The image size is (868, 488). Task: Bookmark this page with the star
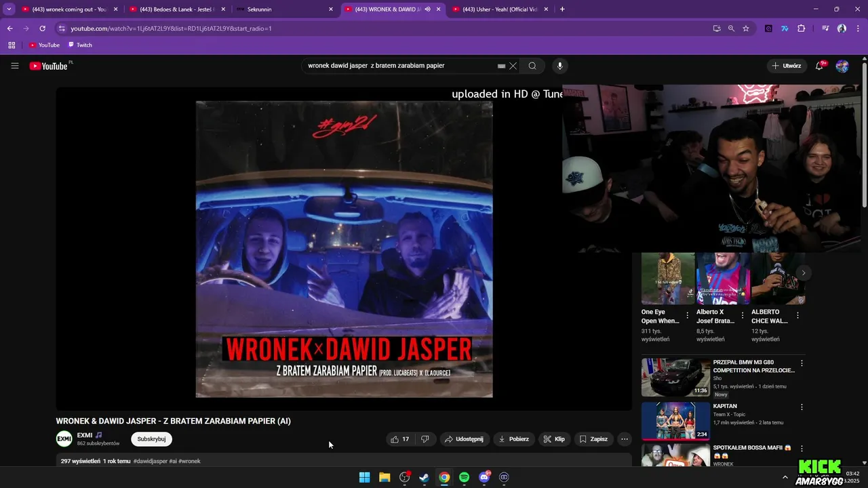click(x=746, y=28)
